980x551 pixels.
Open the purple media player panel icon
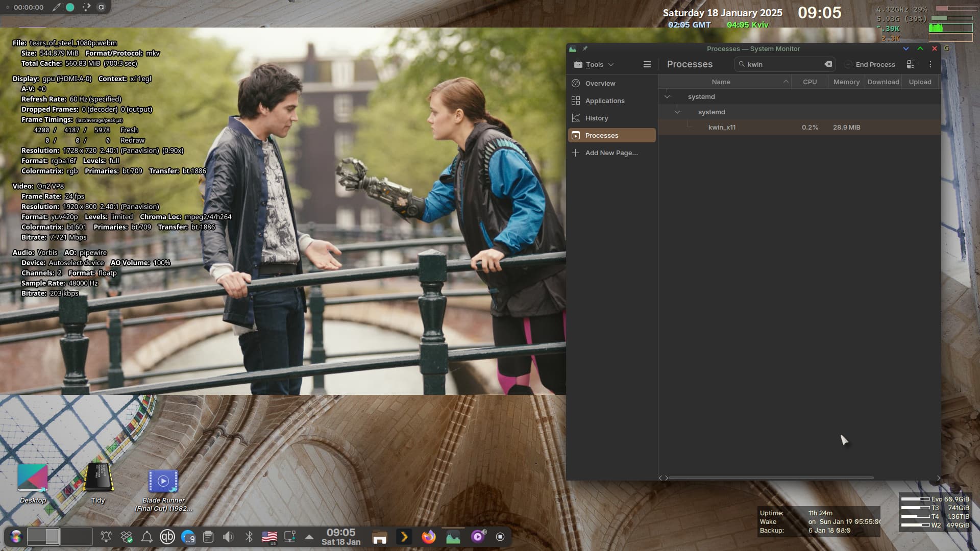tap(478, 537)
